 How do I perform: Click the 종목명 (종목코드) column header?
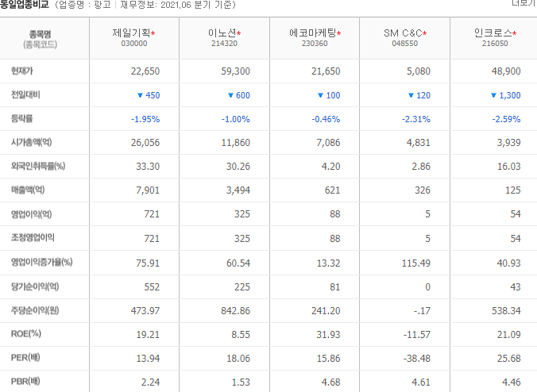pyautogui.click(x=40, y=39)
